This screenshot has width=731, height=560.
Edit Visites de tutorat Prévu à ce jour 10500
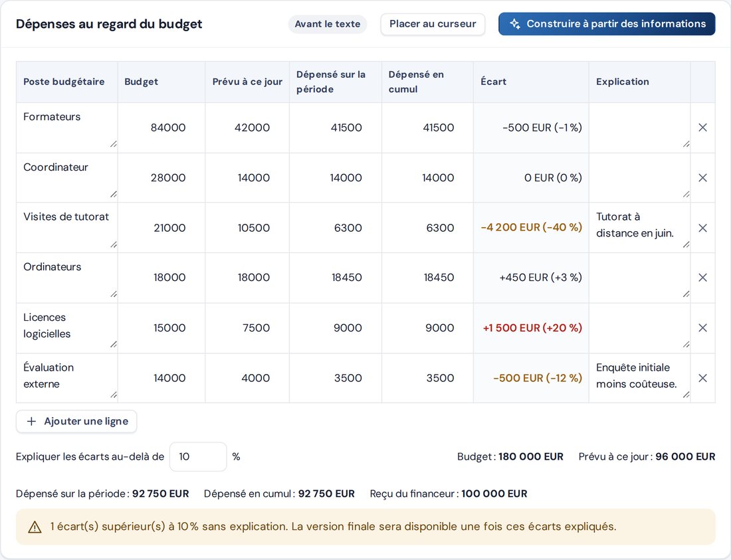tap(247, 229)
